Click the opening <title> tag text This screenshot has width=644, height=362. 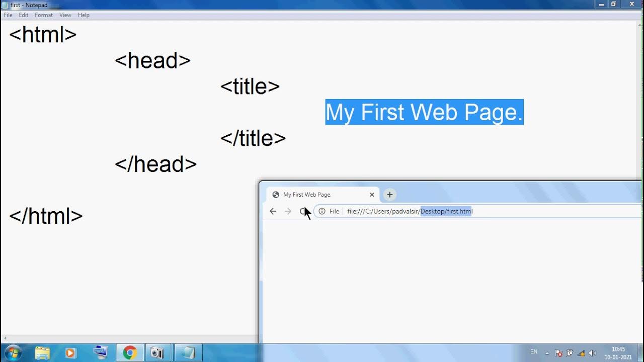[250, 86]
